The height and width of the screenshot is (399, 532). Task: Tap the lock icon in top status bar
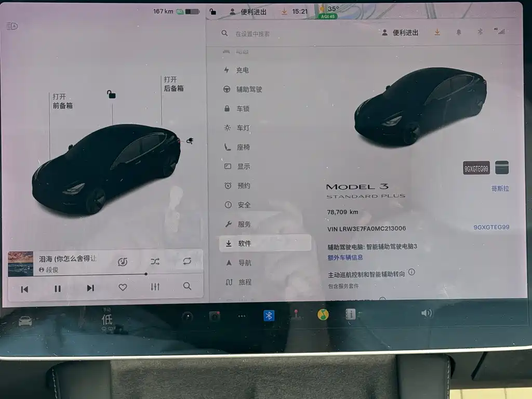point(212,11)
